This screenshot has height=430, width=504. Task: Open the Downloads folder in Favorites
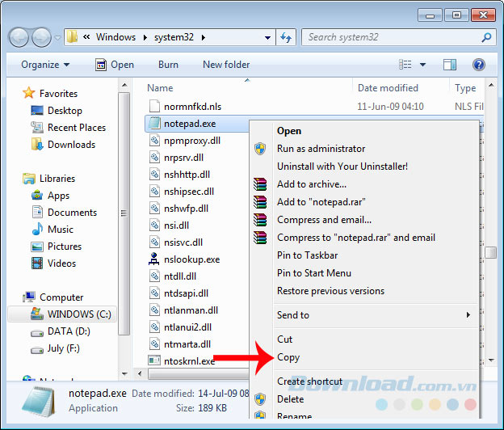pyautogui.click(x=71, y=145)
